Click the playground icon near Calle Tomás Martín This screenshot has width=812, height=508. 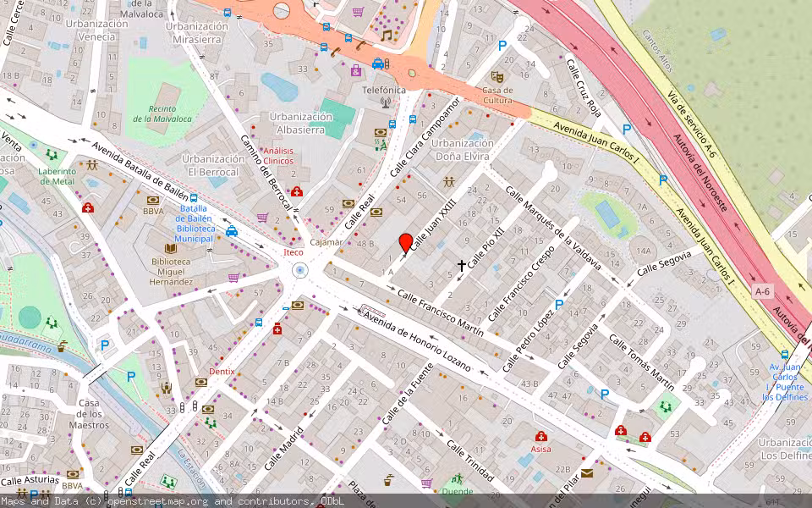pos(665,406)
